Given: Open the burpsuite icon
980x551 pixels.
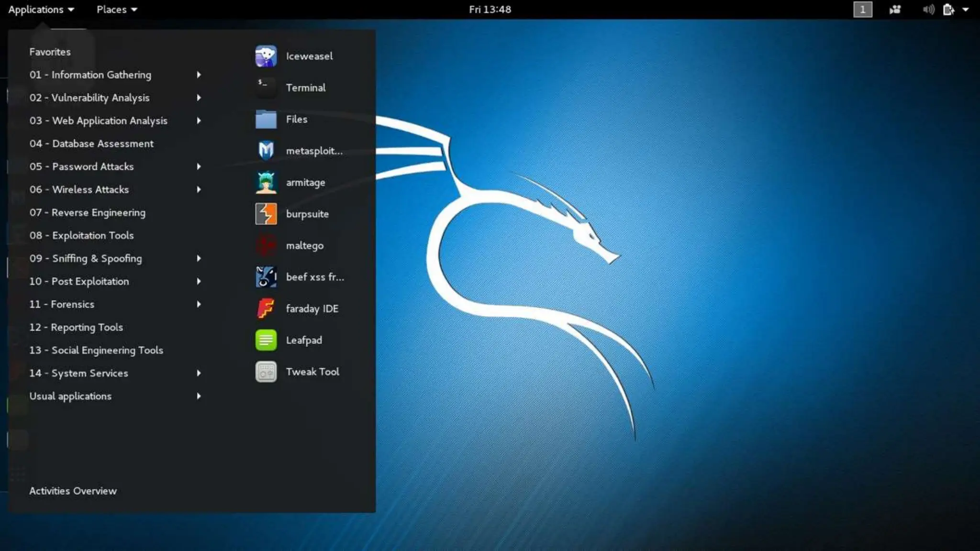Looking at the screenshot, I should (266, 214).
